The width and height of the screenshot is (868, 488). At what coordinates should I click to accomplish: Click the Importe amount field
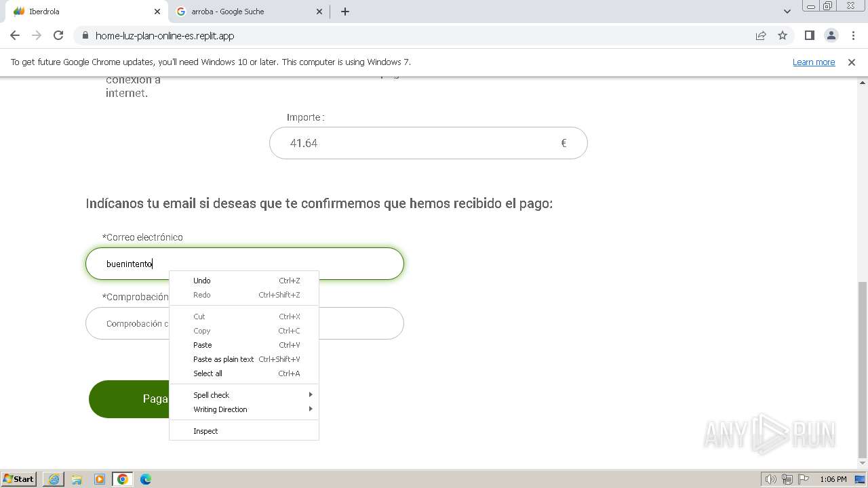[428, 143]
